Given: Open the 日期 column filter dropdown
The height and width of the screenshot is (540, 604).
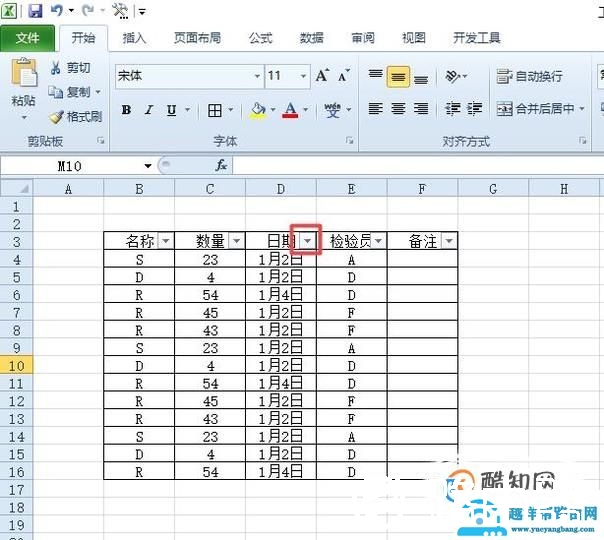Looking at the screenshot, I should (x=307, y=241).
